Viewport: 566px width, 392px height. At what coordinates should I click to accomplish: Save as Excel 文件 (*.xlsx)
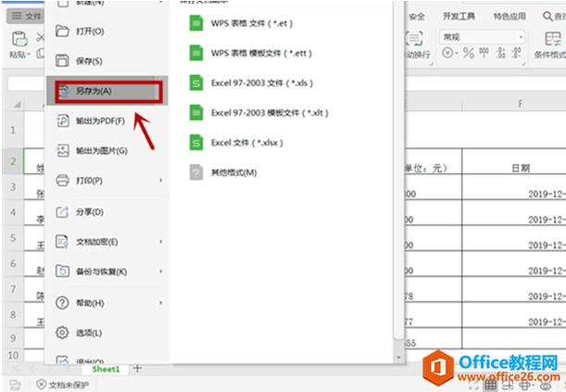click(236, 143)
